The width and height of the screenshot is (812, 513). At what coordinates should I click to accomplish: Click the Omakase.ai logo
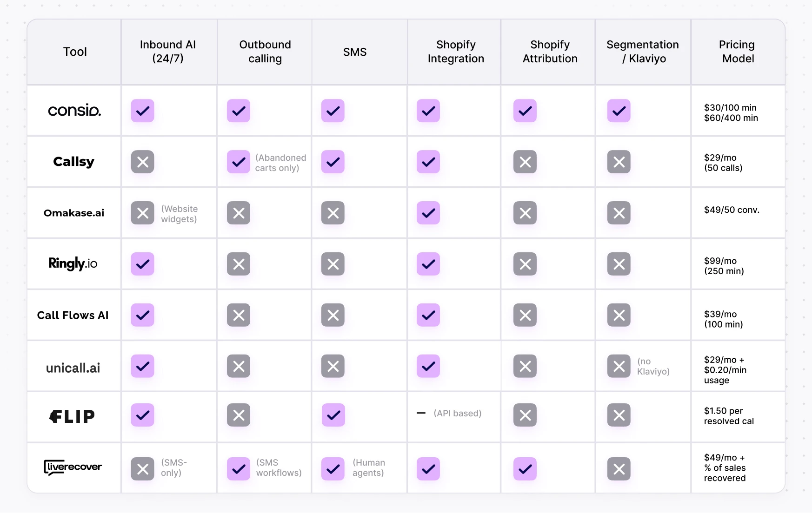click(74, 213)
